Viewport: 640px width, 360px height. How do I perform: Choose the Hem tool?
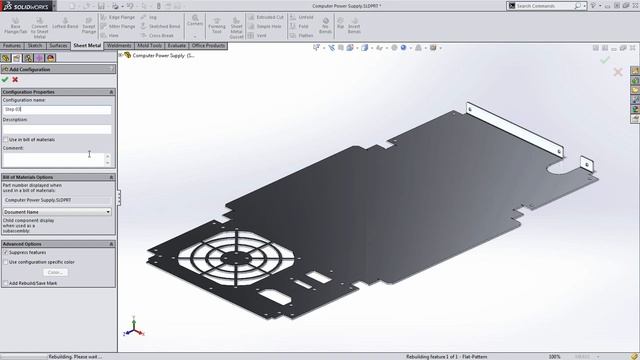pyautogui.click(x=110, y=36)
